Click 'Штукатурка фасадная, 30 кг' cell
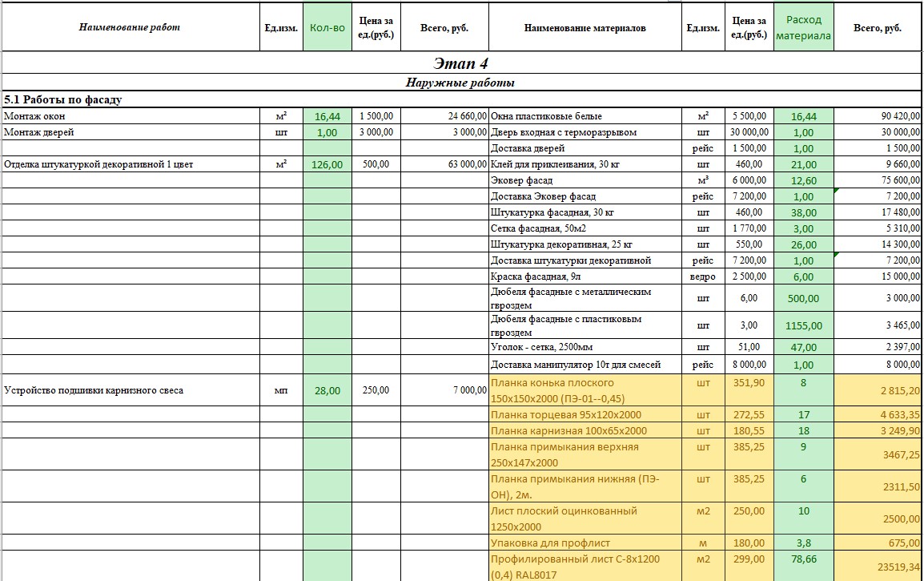The image size is (924, 581). (585, 212)
